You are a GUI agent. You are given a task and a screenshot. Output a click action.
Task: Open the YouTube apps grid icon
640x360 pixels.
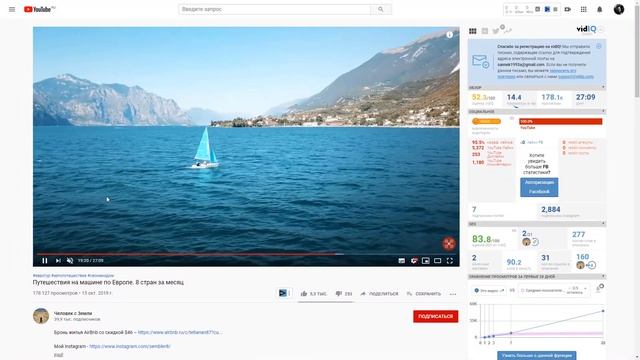click(x=584, y=9)
